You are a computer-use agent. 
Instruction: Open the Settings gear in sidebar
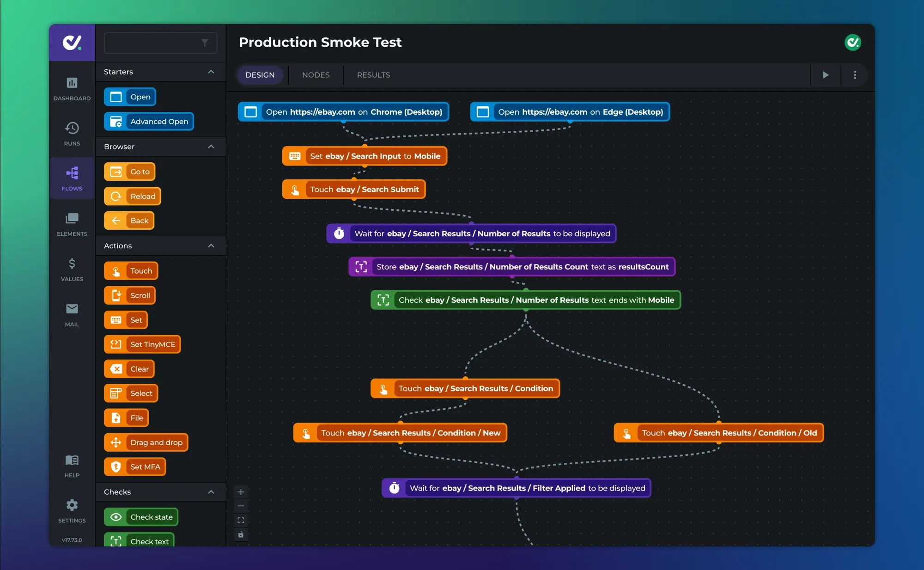(72, 511)
